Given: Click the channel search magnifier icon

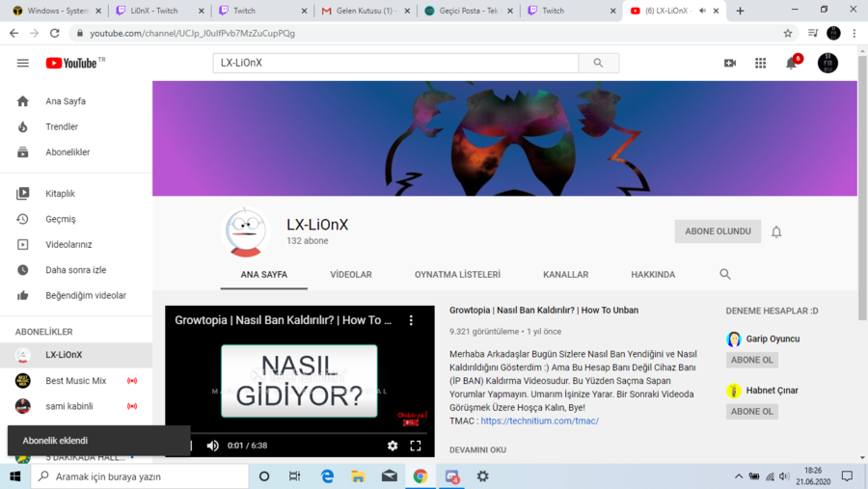Looking at the screenshot, I should (725, 274).
